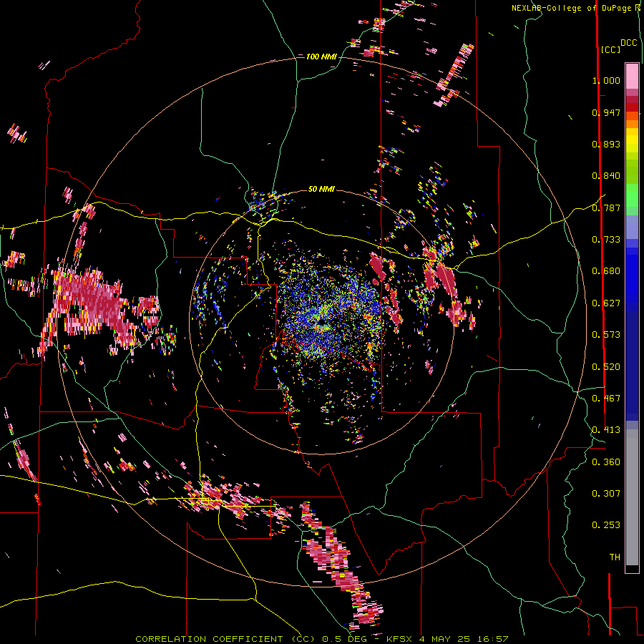Click the 50 NMI range ring label
Viewport: 644px width, 644px height.
321,190
